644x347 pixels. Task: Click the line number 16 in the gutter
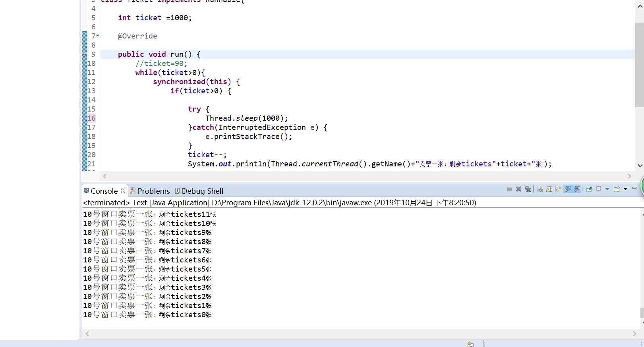(91, 118)
